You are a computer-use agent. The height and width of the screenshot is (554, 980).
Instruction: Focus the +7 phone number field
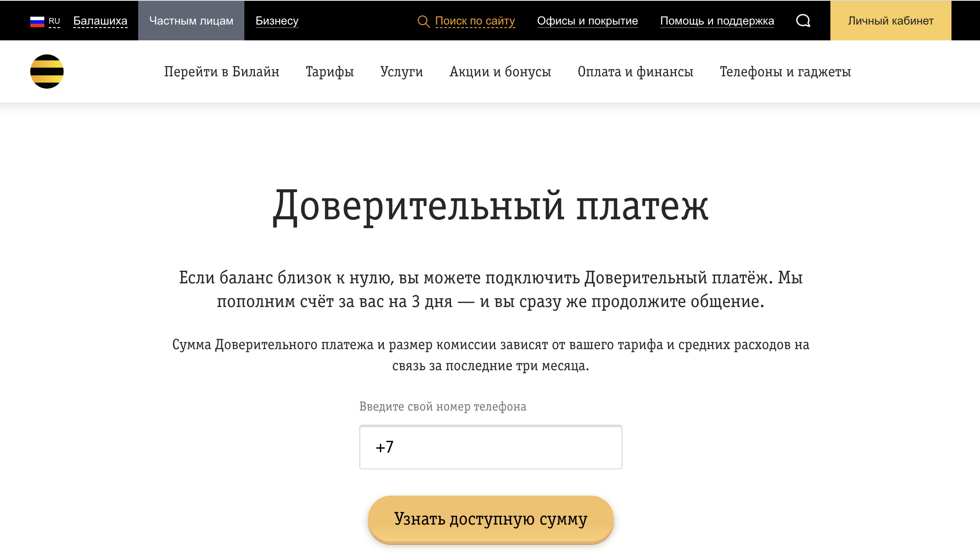[490, 447]
